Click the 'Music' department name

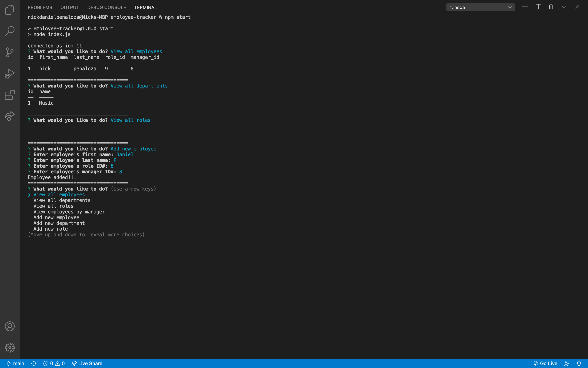tap(46, 103)
